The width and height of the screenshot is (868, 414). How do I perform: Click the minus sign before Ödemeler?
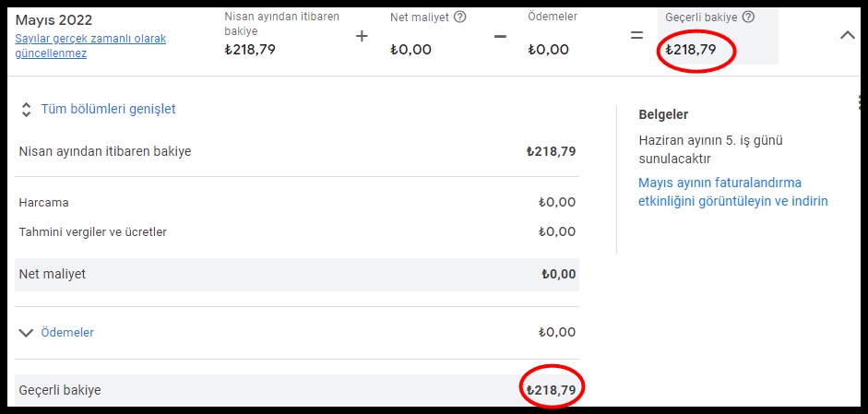coord(500,37)
